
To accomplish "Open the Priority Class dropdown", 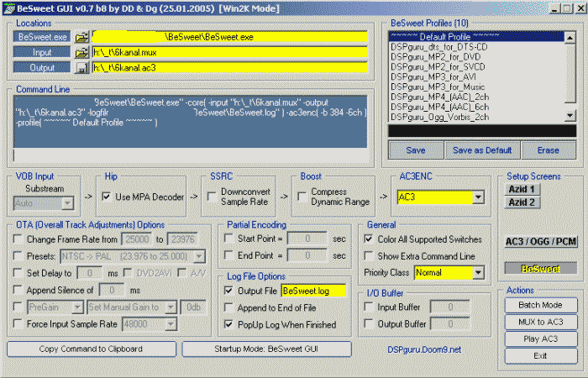I will click(x=478, y=273).
